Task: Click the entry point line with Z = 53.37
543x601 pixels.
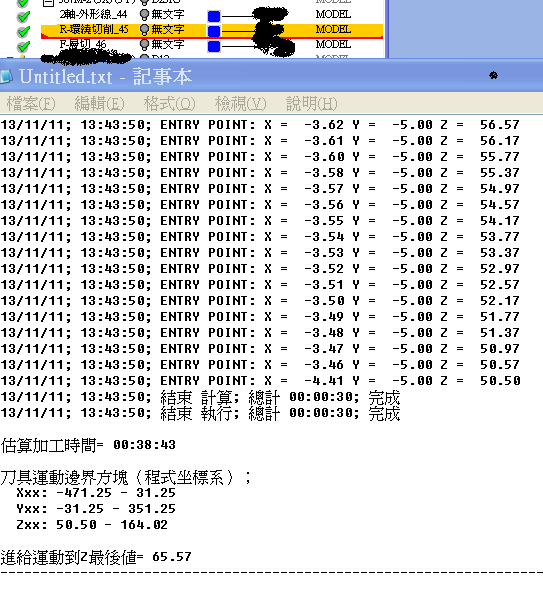Action: 260,253
